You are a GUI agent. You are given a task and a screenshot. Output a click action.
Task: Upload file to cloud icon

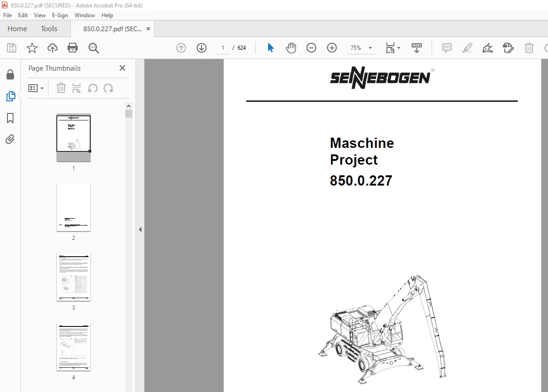coord(53,48)
